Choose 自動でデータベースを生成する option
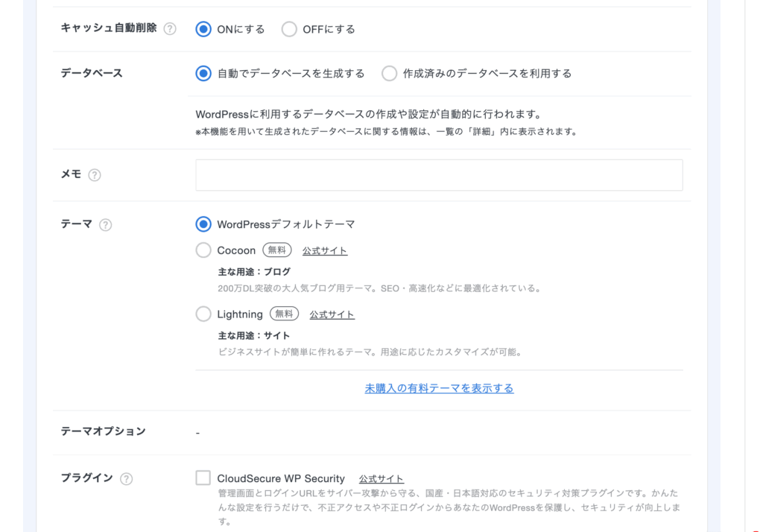 coord(203,73)
